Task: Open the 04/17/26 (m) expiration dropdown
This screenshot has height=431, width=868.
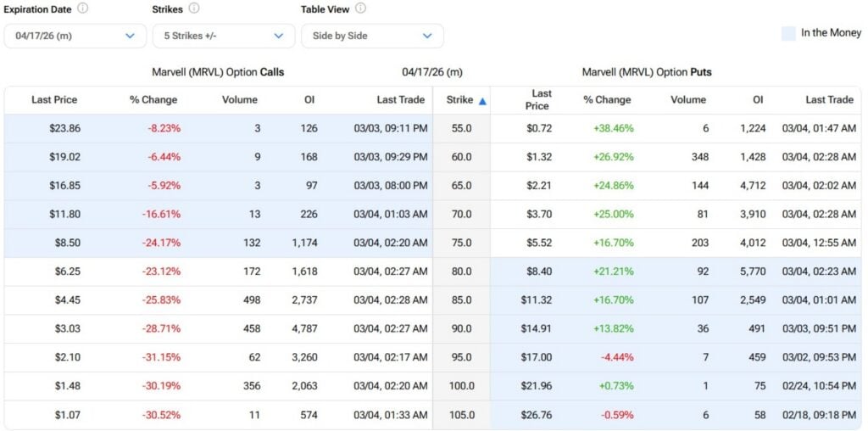Action: (75, 36)
